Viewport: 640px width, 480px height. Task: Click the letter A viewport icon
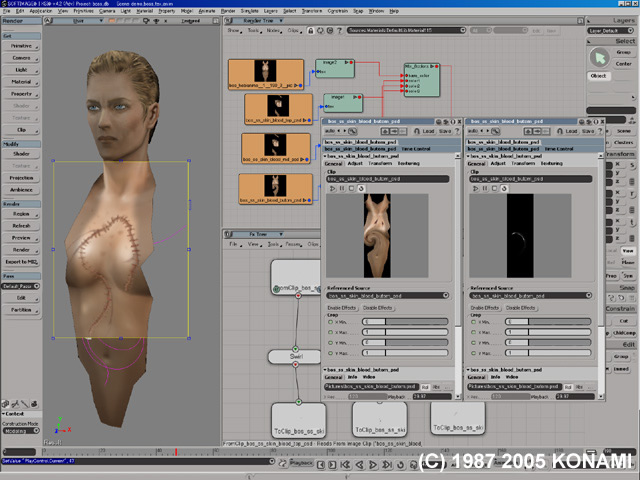(x=48, y=20)
